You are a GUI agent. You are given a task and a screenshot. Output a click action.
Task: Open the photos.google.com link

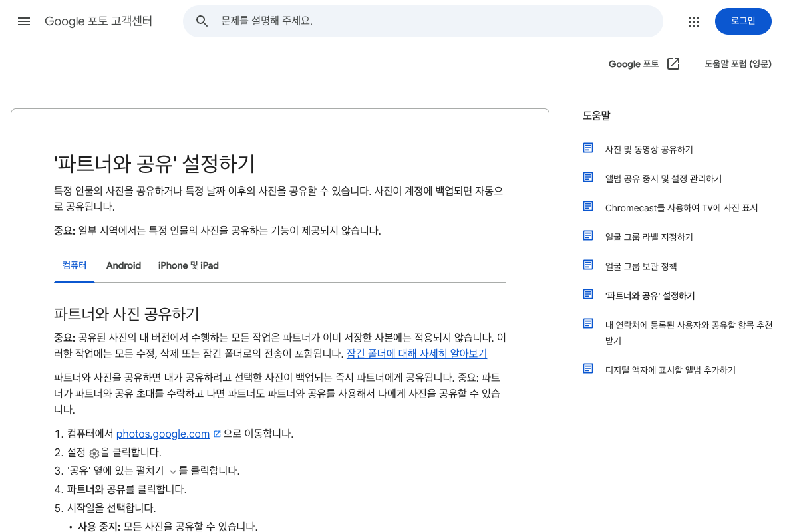pos(163,434)
